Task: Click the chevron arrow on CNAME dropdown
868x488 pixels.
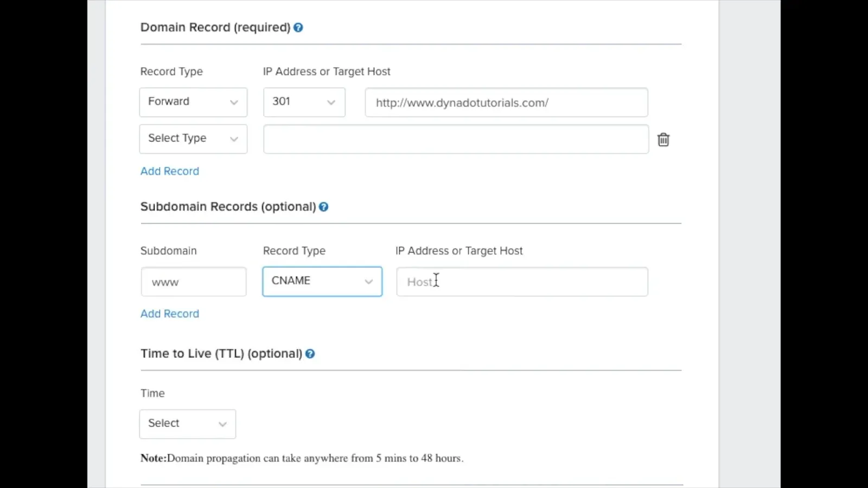Action: 369,282
